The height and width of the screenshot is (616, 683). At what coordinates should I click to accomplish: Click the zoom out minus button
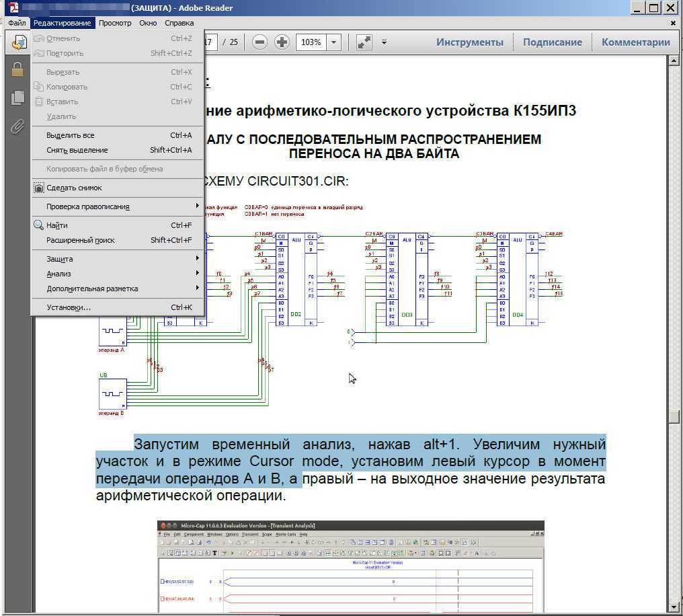259,42
